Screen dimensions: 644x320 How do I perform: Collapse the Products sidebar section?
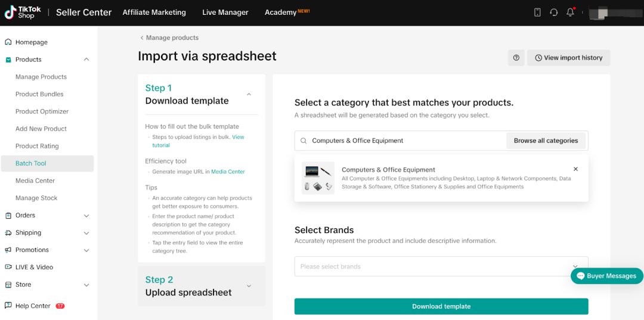tap(86, 60)
